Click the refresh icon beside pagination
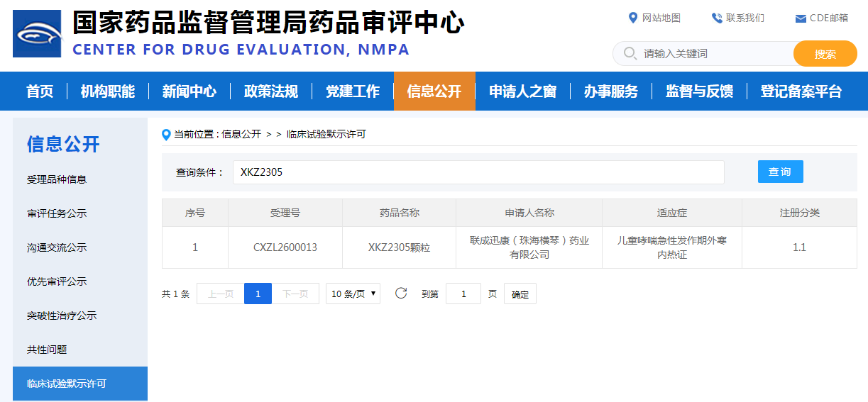 coord(401,294)
